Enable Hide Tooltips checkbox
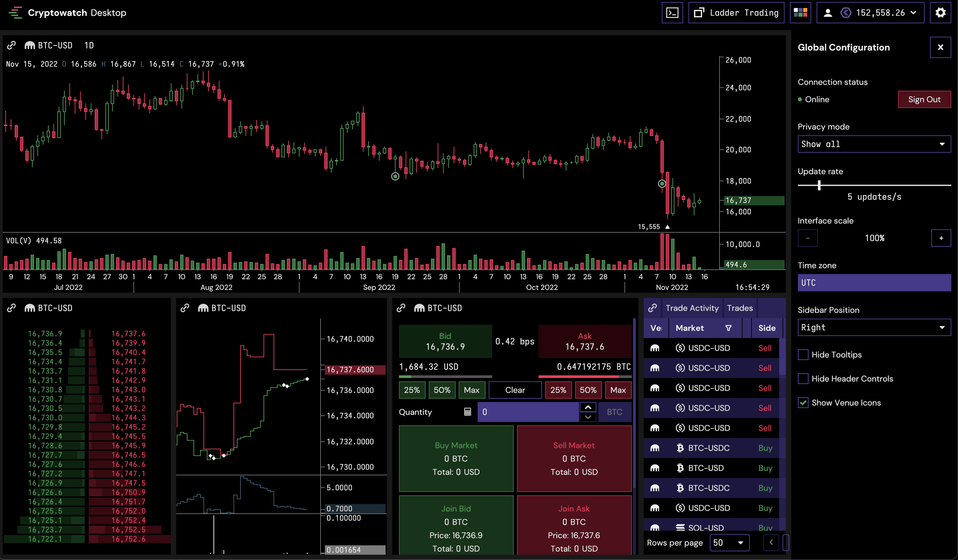 803,354
